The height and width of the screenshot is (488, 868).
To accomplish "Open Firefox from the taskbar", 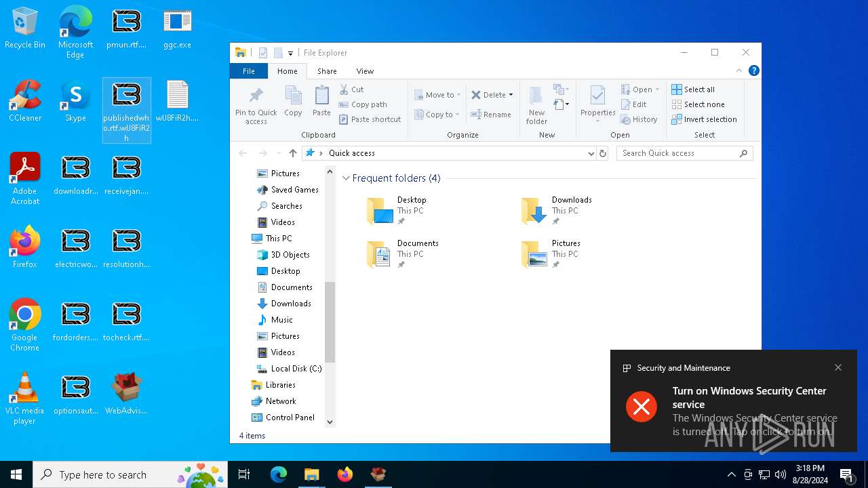I will 345,474.
